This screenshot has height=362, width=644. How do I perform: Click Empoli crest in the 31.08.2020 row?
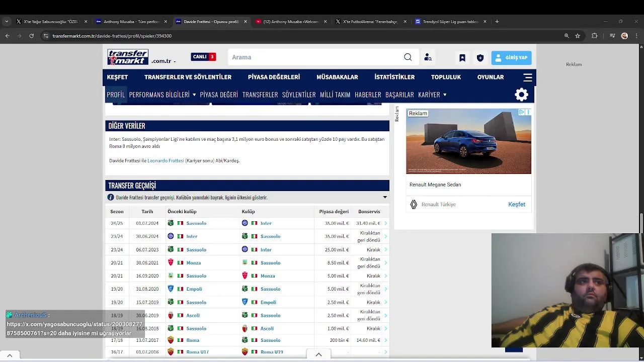171,289
